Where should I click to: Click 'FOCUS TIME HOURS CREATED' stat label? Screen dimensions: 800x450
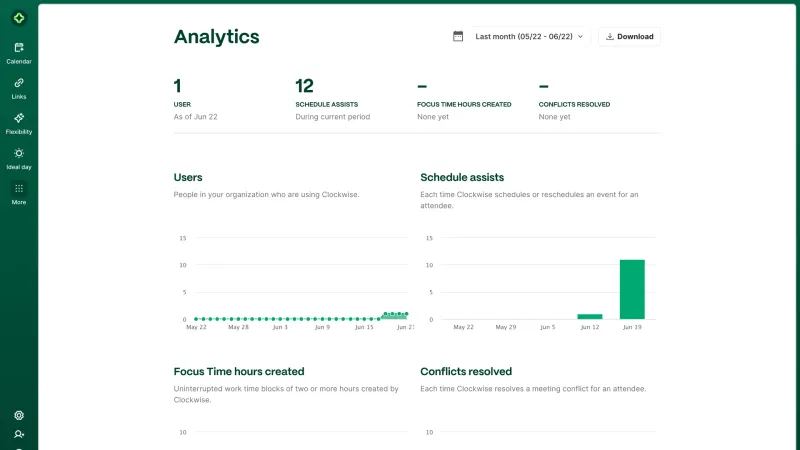(x=464, y=105)
